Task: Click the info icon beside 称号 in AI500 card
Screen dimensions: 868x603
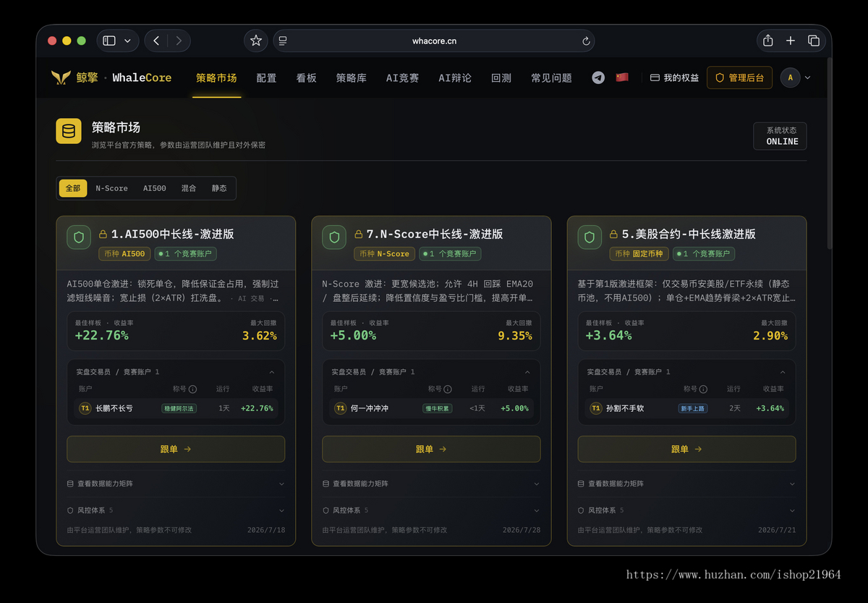Action: point(193,389)
